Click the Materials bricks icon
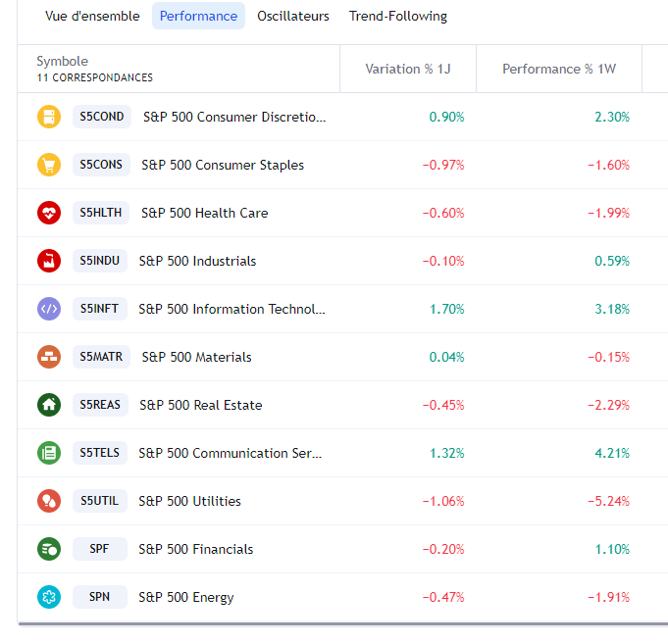This screenshot has height=644, width=668. point(49,357)
